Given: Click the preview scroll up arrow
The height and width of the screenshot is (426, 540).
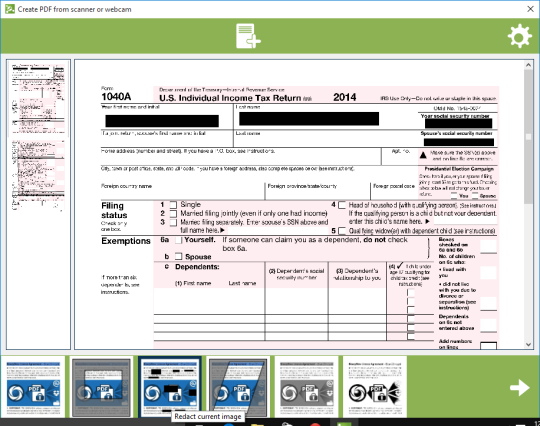Looking at the screenshot, I should (x=529, y=65).
